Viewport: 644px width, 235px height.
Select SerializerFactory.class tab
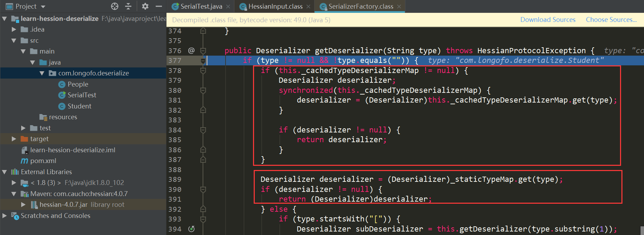361,7
